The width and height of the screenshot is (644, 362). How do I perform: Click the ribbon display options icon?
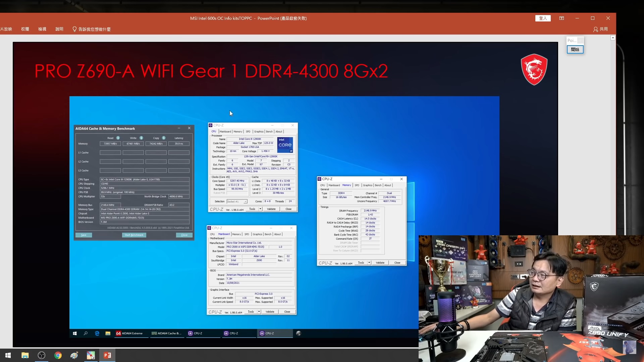pos(561,18)
